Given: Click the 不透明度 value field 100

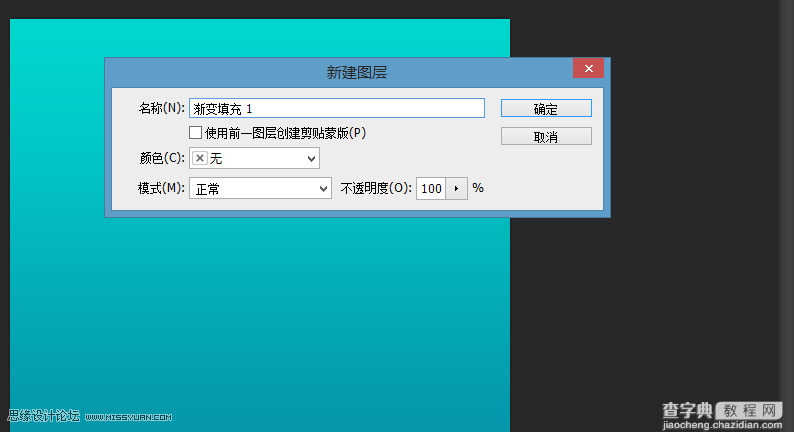Looking at the screenshot, I should click(x=431, y=188).
